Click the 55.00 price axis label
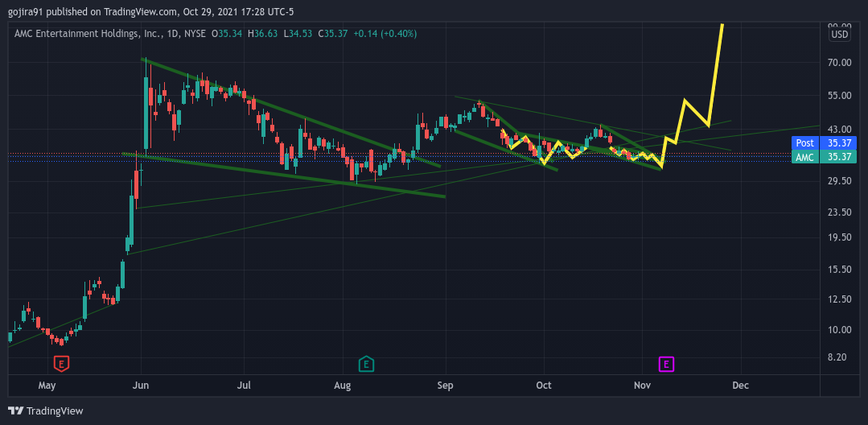The width and height of the screenshot is (868, 425). (x=839, y=95)
